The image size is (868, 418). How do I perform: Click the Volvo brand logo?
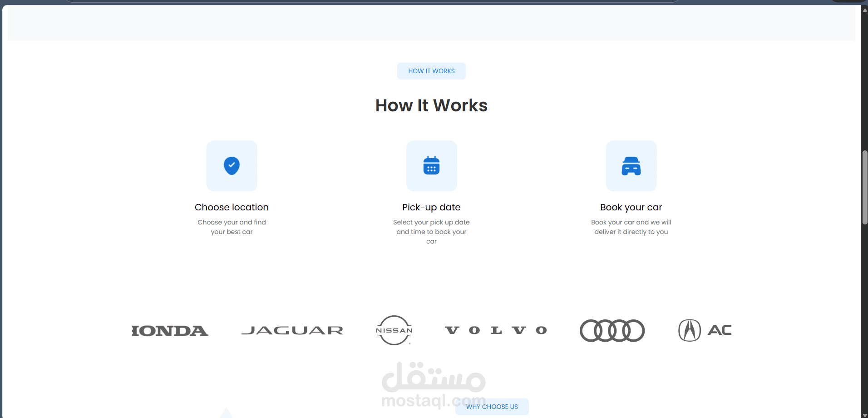(496, 330)
